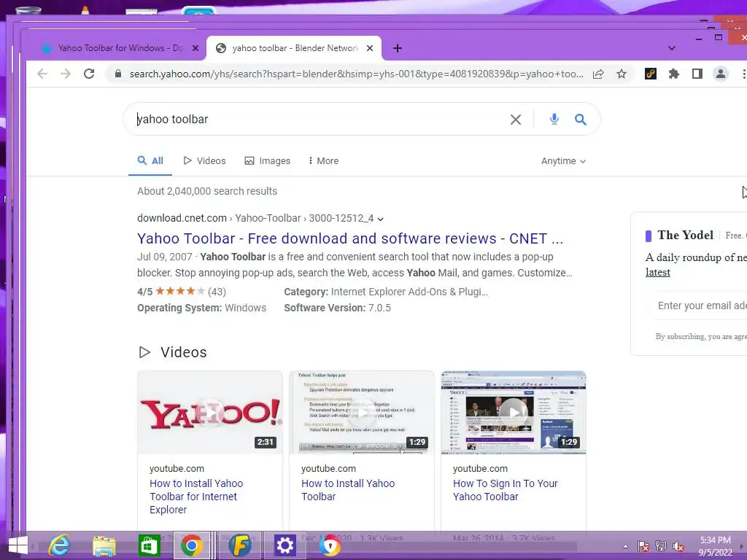Click into the yahoo toolbar search box
The width and height of the screenshot is (747, 560).
(x=320, y=119)
